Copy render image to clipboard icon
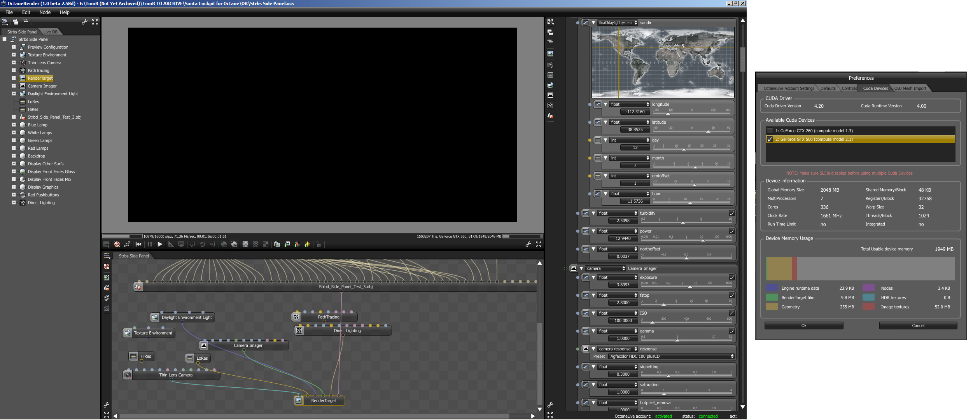This screenshot has height=420, width=980. pos(277,245)
